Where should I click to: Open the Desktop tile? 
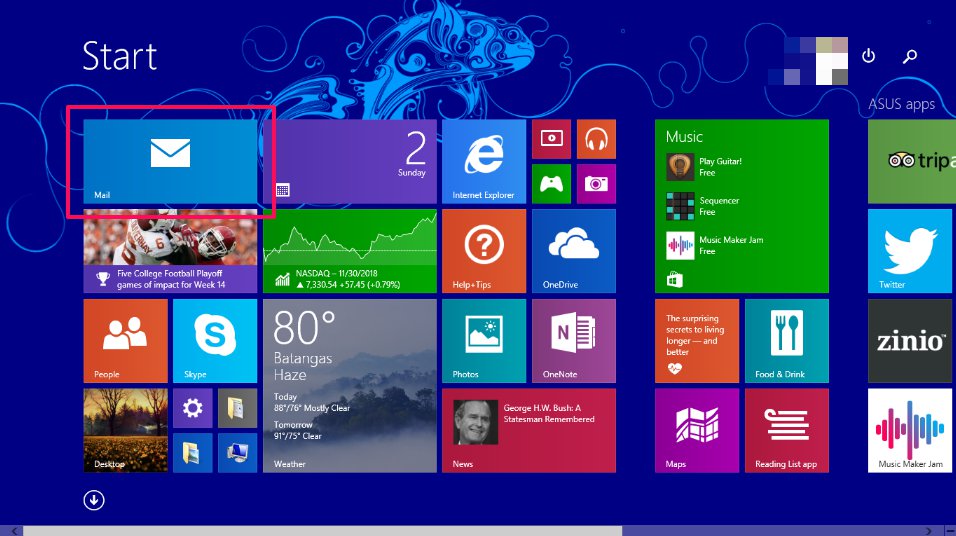tap(125, 431)
